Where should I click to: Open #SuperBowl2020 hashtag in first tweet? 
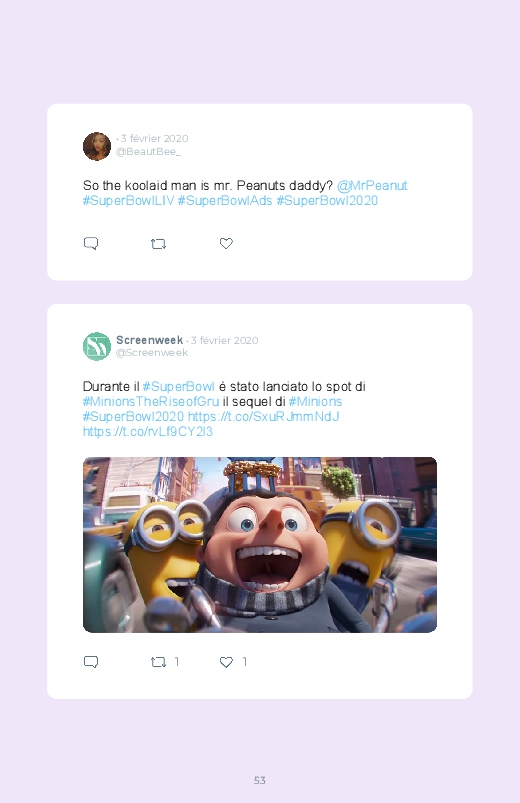pyautogui.click(x=327, y=201)
